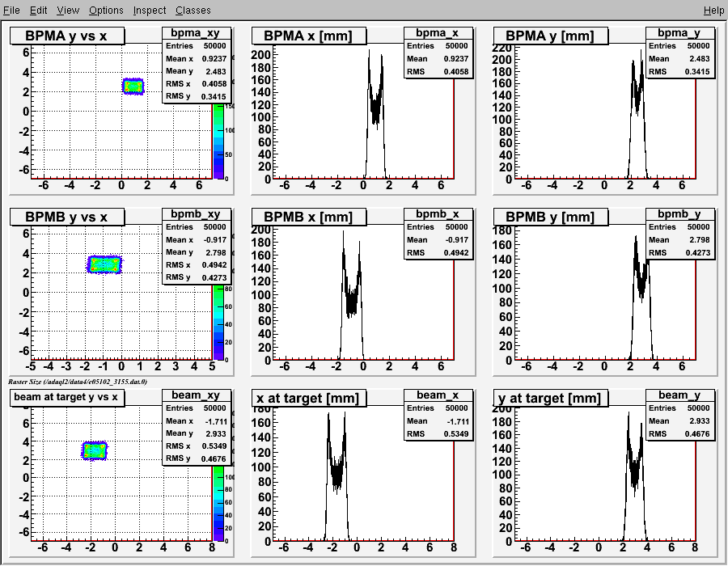The height and width of the screenshot is (566, 728).
Task: Select the 'BPMB y vs x' plot title
Action: tap(67, 217)
